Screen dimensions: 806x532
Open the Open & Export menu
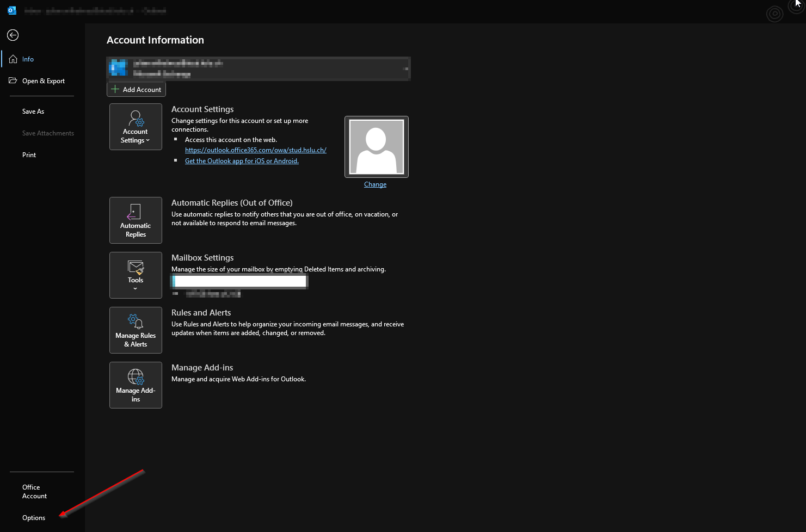pos(43,81)
